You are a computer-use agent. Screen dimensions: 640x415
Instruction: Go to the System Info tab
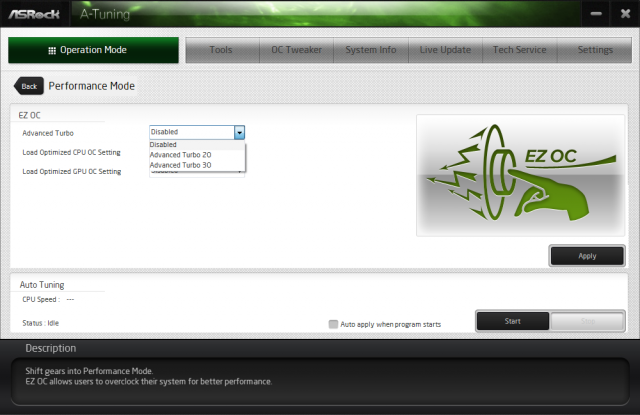click(371, 50)
